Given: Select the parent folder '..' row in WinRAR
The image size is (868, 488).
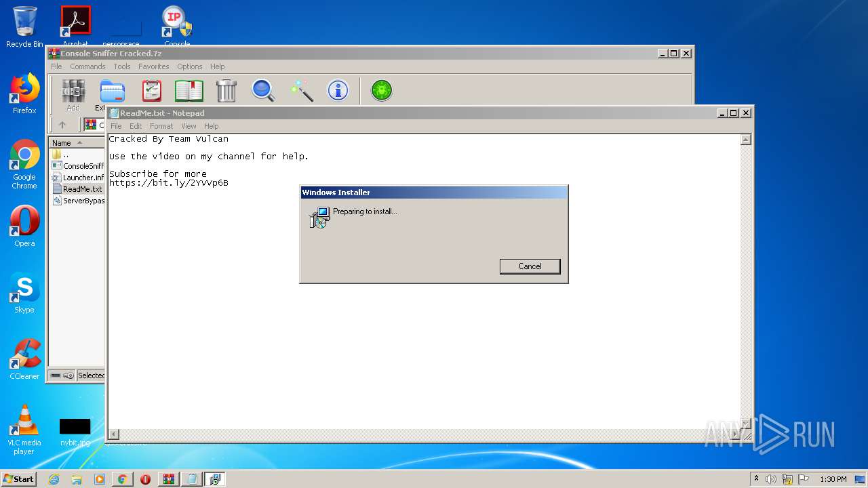Looking at the screenshot, I should coord(78,155).
